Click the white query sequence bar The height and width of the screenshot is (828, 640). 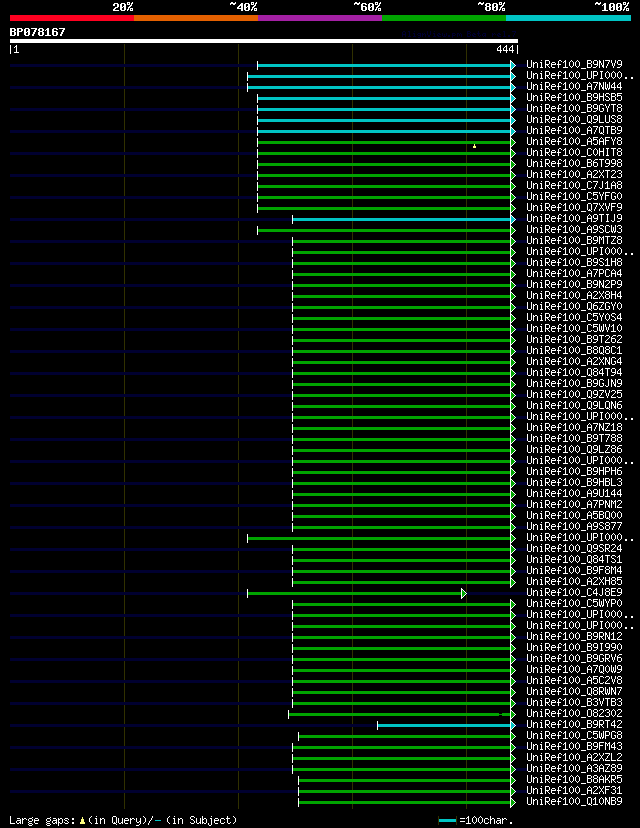click(264, 41)
